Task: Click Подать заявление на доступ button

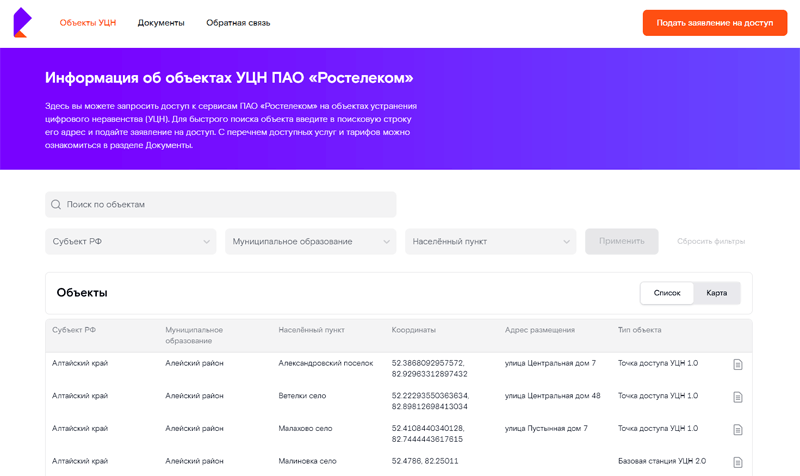Action: pos(715,23)
